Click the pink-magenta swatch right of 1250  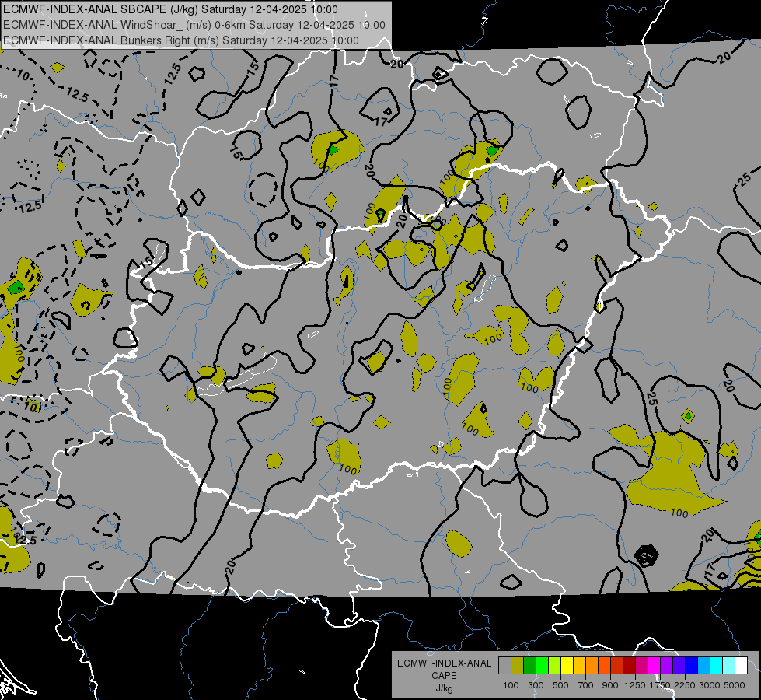click(x=641, y=666)
